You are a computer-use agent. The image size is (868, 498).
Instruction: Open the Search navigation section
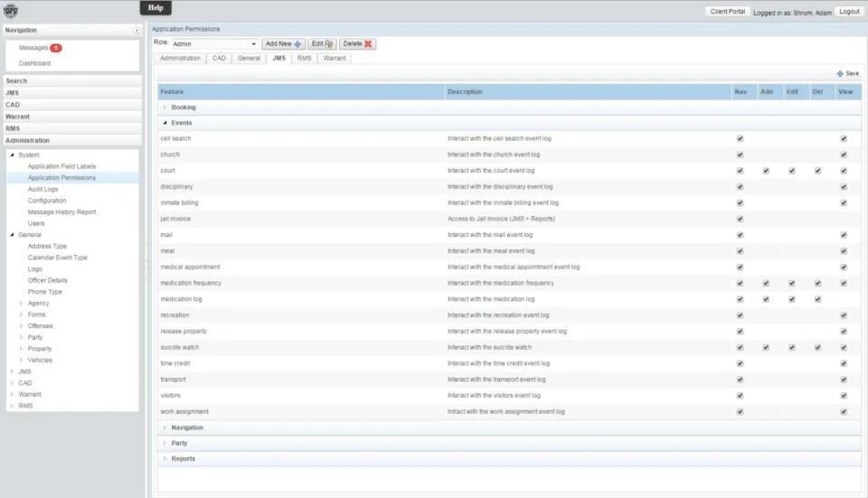(x=72, y=80)
